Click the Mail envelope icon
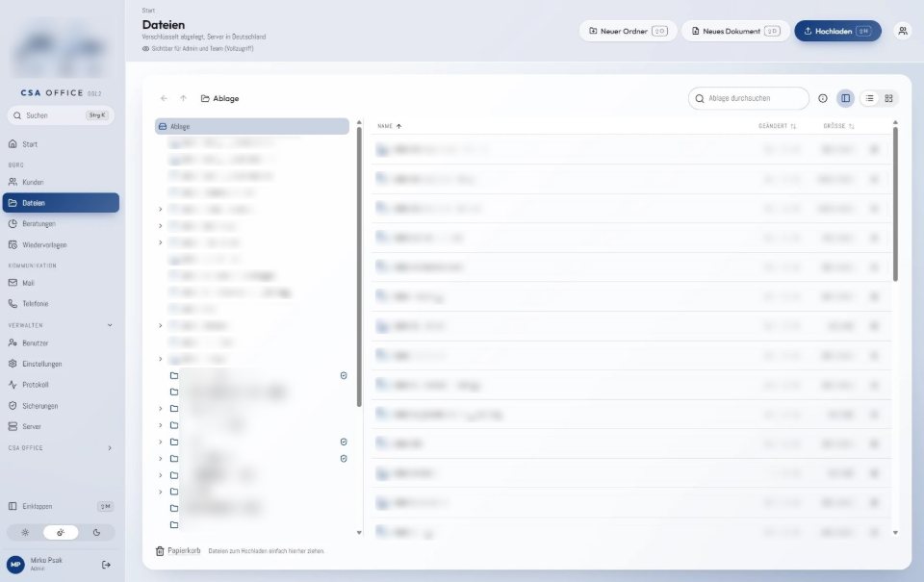This screenshot has height=582, width=924. (x=13, y=283)
